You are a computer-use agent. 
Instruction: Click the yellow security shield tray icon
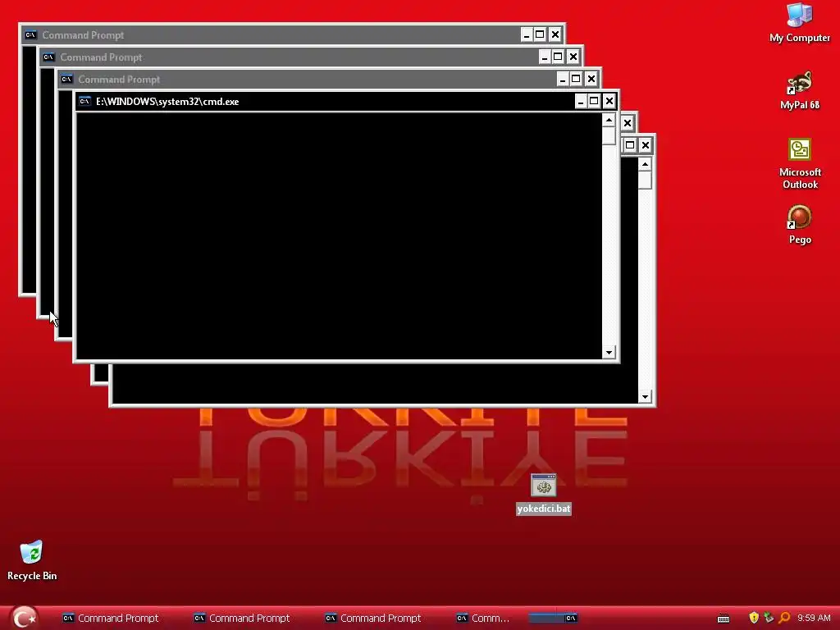click(754, 618)
